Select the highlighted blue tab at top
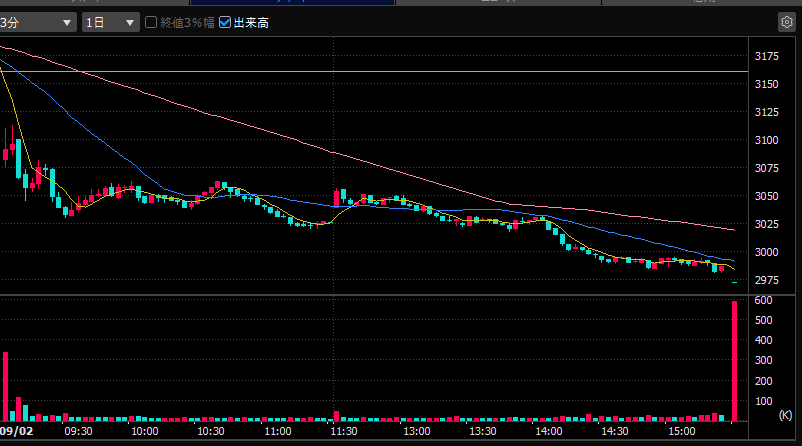The height and width of the screenshot is (446, 802). point(292,2)
